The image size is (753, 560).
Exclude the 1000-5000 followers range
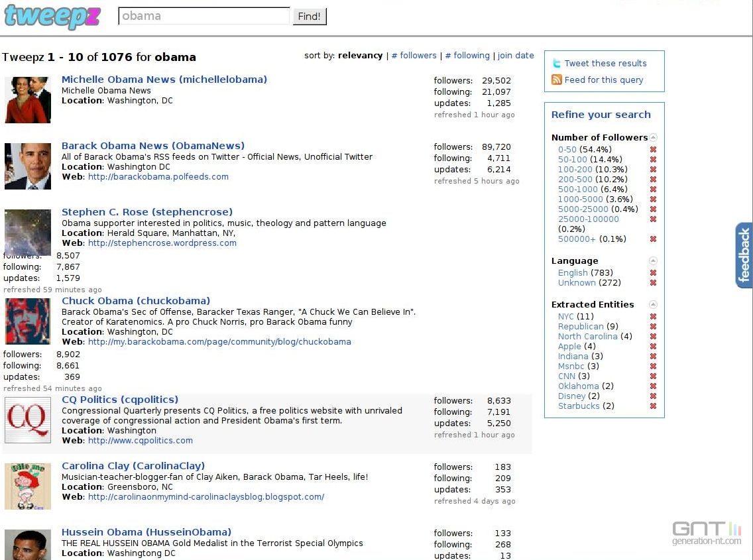653,199
